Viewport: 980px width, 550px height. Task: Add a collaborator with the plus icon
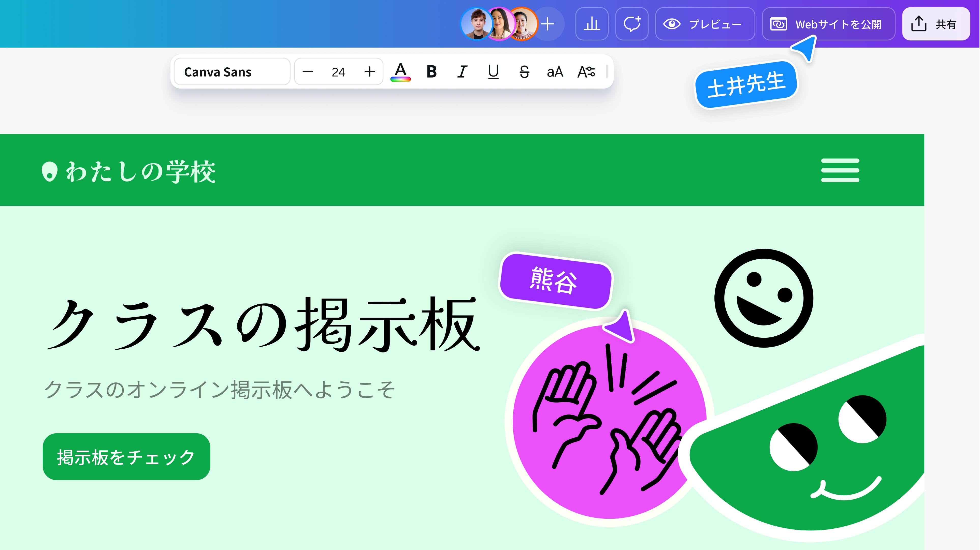coord(548,24)
